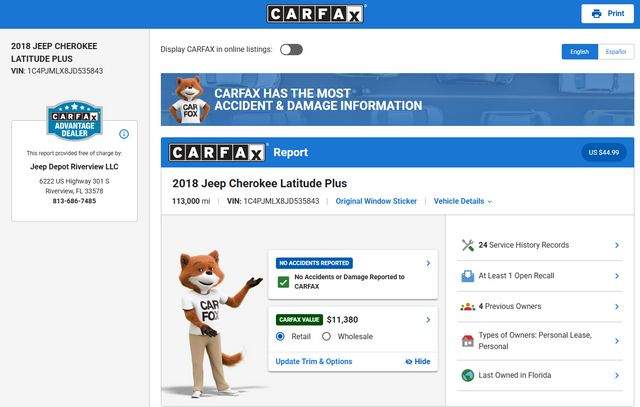Expand the At Least 1 Open Recall chevron
This screenshot has width=640, height=407.
tap(617, 276)
